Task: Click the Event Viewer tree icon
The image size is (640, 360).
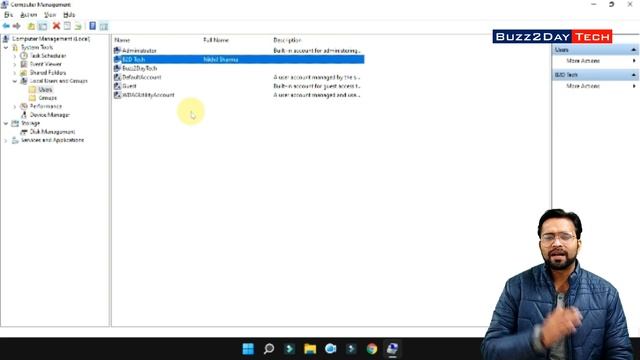Action: [x=24, y=64]
